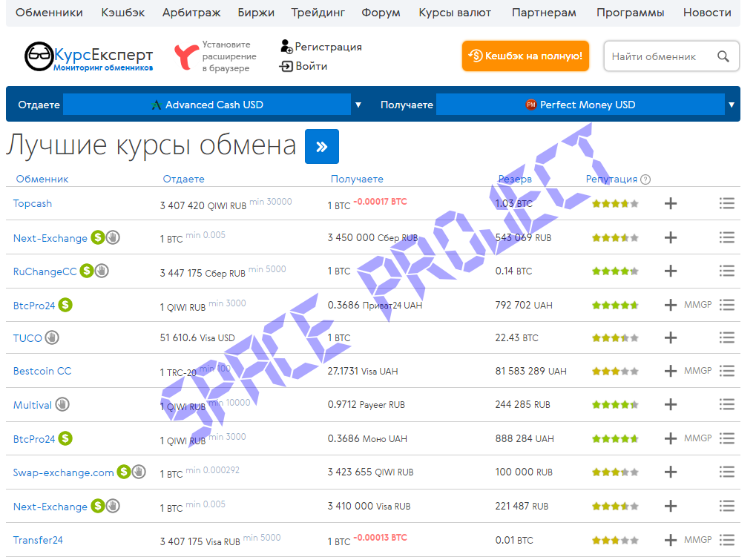The height and width of the screenshot is (557, 756).
Task: Open the TUCO exchanger link
Action: coord(27,338)
